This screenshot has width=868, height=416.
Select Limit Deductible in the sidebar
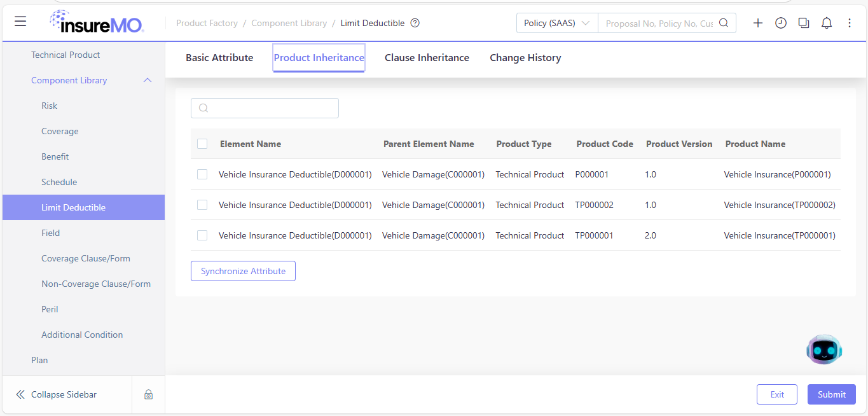tap(83, 207)
